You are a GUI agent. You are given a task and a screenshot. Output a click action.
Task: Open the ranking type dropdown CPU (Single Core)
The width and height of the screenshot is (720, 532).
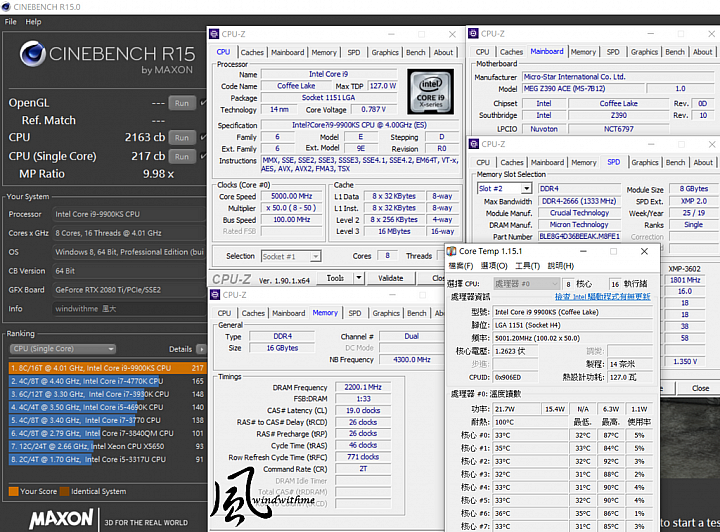pos(62,349)
